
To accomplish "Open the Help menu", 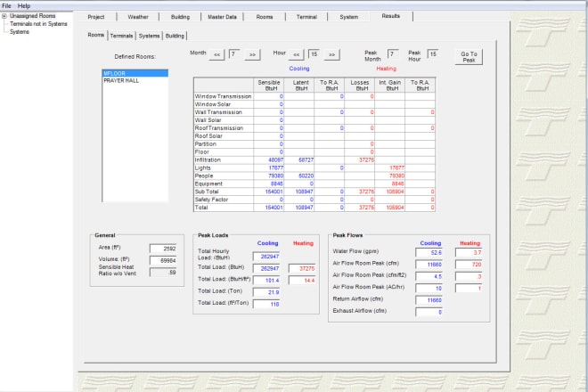I will click(x=24, y=5).
